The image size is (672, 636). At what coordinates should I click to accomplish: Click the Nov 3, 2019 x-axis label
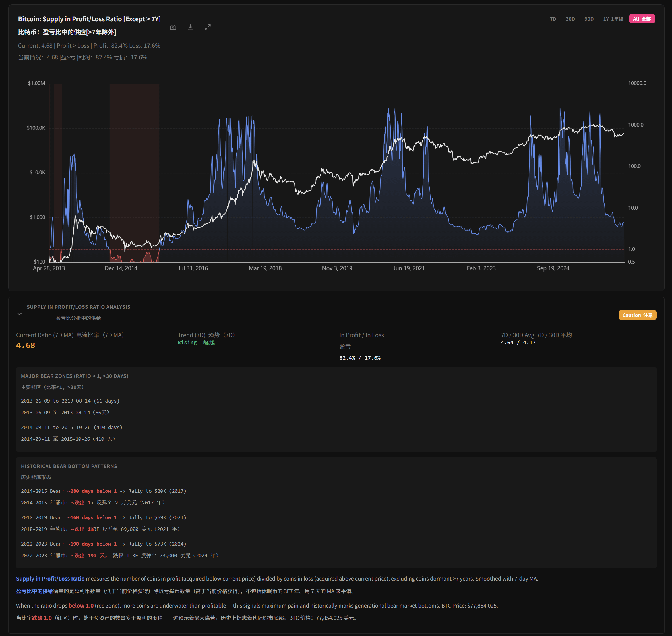337,268
